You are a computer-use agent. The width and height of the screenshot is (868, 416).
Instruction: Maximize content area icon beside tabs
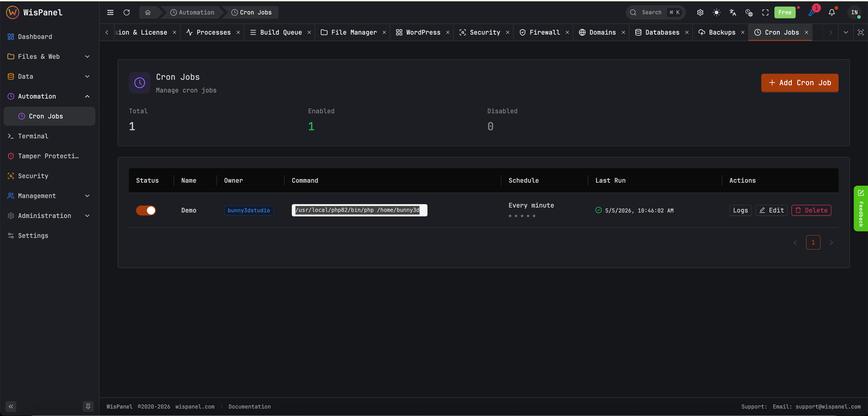pos(860,32)
